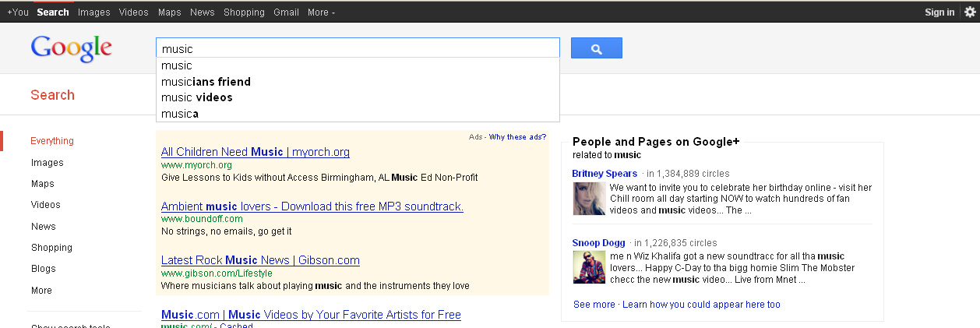Expand the More dropdown in top bar
This screenshot has width=980, height=328.
(321, 12)
